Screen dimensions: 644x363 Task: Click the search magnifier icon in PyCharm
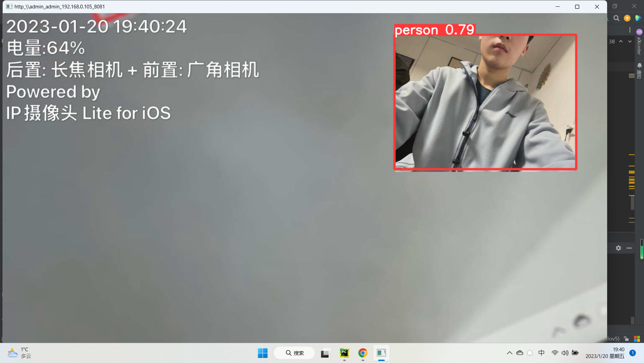pyautogui.click(x=616, y=18)
